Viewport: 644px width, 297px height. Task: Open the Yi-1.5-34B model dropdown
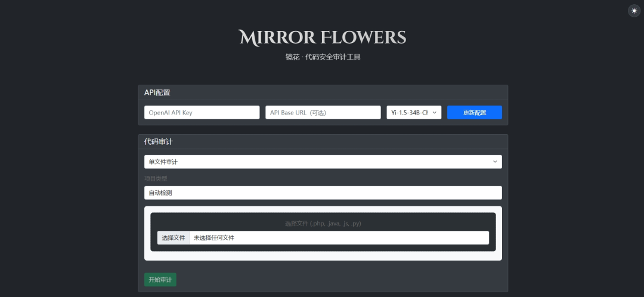pos(414,113)
